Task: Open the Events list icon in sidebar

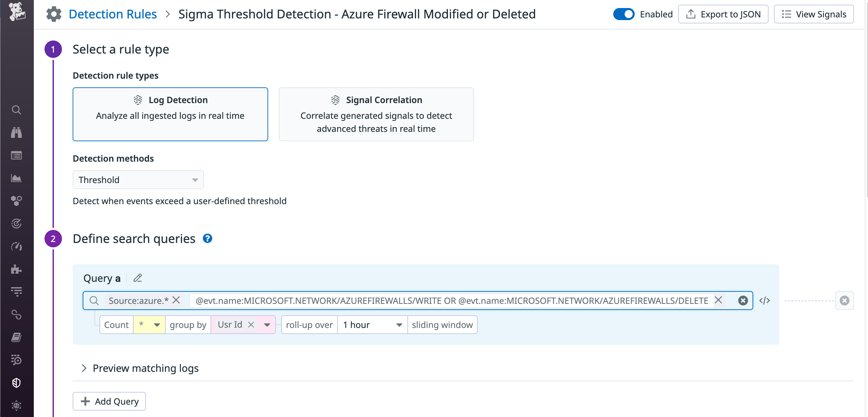Action: coord(16,155)
